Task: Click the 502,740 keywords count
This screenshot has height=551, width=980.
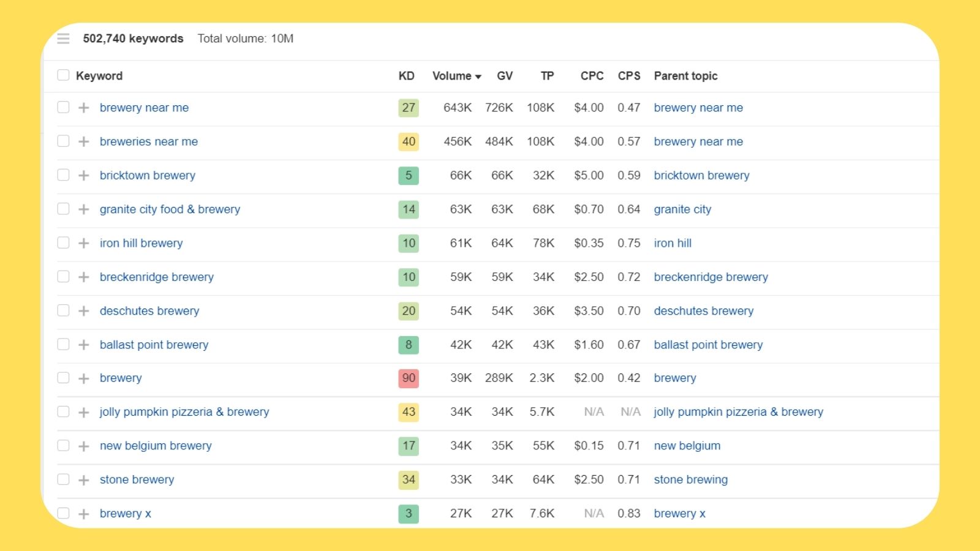Action: (x=133, y=39)
